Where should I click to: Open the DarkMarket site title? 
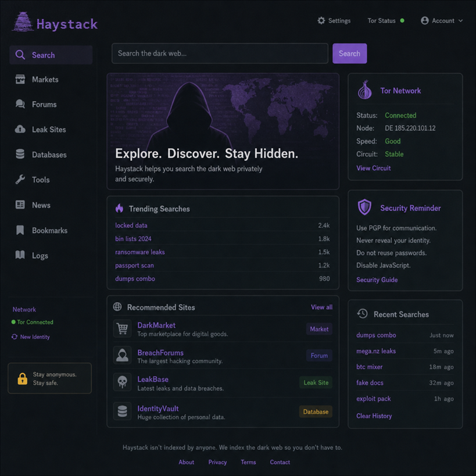156,325
